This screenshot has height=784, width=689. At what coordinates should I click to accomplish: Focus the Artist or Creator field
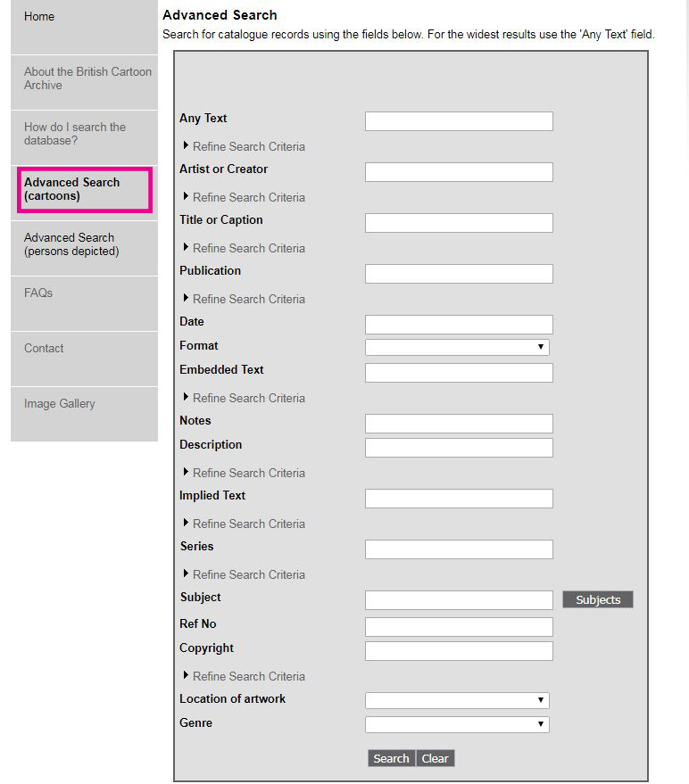[459, 172]
